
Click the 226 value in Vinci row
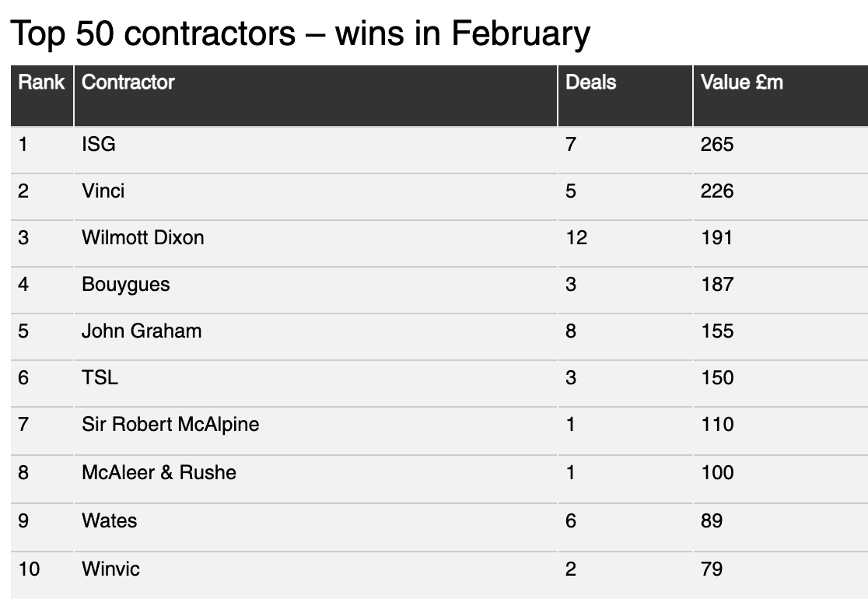click(x=717, y=191)
